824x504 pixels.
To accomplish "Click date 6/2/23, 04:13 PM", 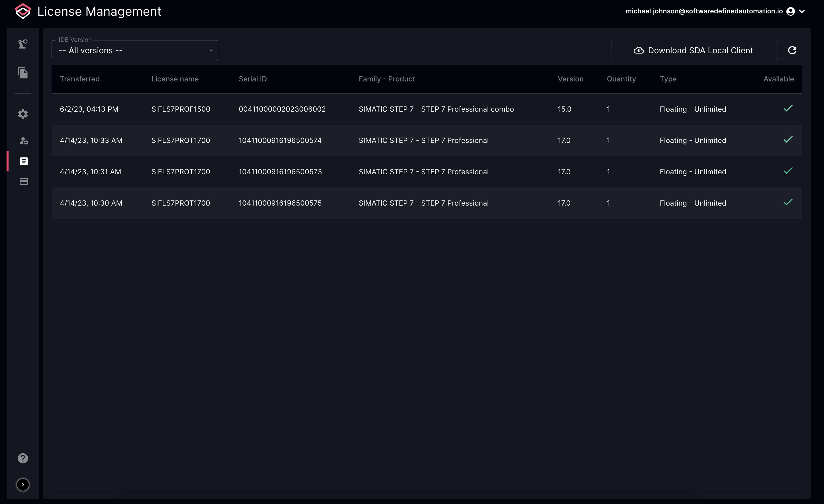I will point(89,109).
